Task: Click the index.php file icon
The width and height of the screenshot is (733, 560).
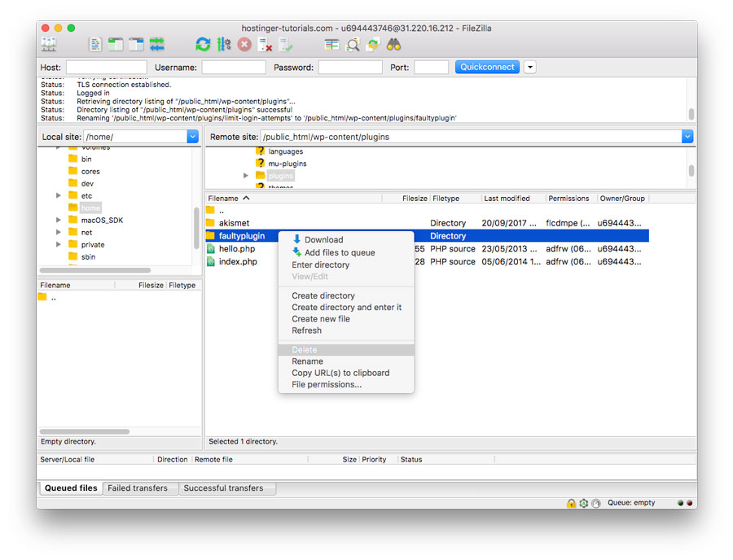Action: tap(211, 261)
